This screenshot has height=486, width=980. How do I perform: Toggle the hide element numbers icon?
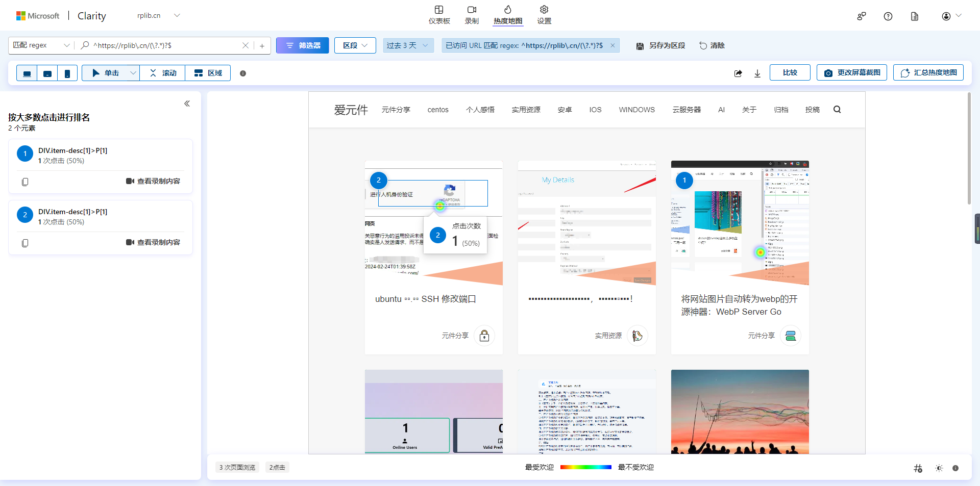(x=918, y=468)
